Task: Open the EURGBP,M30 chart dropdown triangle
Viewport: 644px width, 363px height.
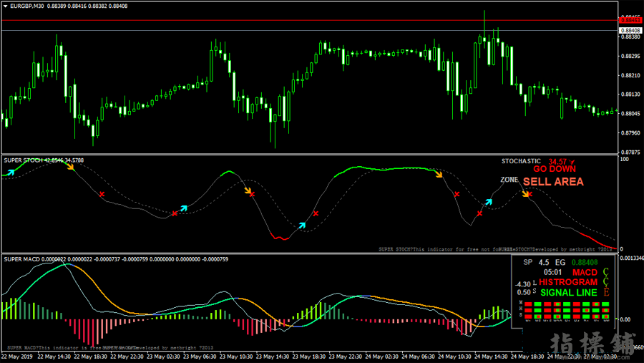Action: click(5, 6)
